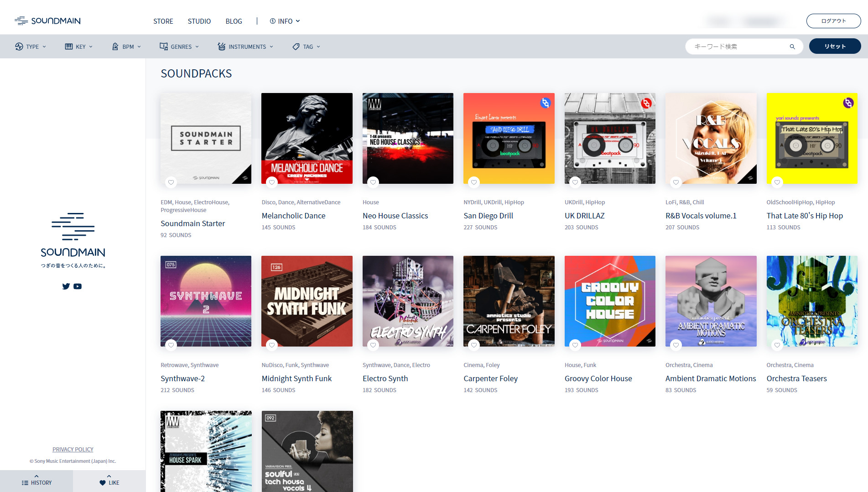Image resolution: width=868 pixels, height=492 pixels.
Task: Click the waveform TYPE filter icon
Action: pyautogui.click(x=19, y=47)
